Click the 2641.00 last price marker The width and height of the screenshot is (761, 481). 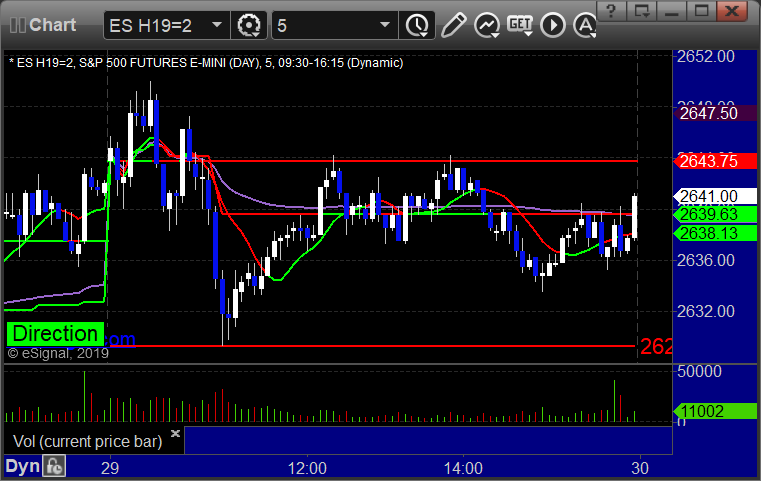[x=715, y=197]
